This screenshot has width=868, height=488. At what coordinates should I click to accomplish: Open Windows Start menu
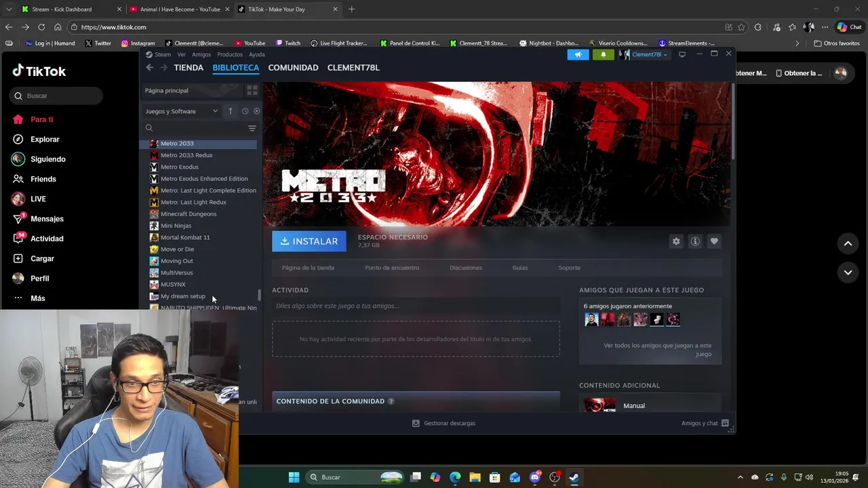coord(294,477)
